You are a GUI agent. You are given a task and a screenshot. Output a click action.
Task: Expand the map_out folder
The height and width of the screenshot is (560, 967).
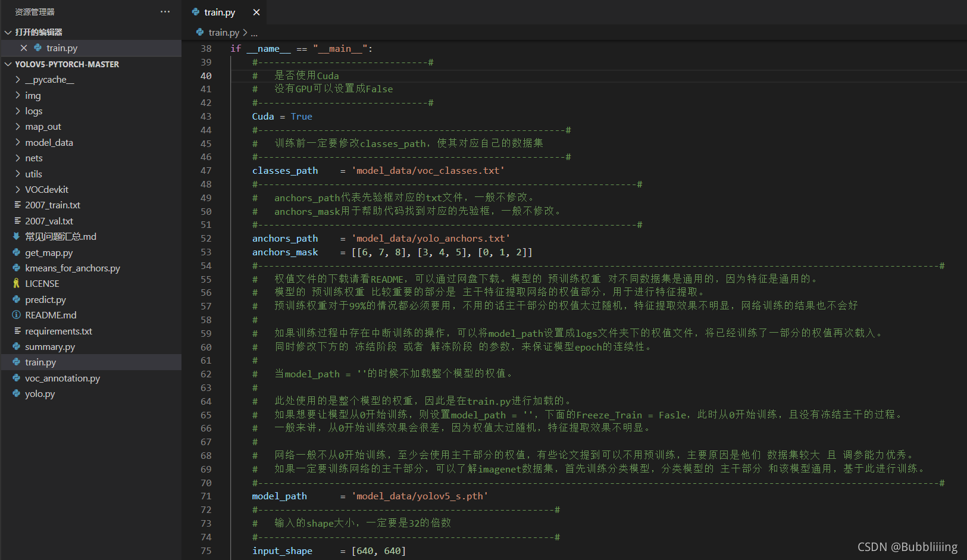[x=17, y=126]
